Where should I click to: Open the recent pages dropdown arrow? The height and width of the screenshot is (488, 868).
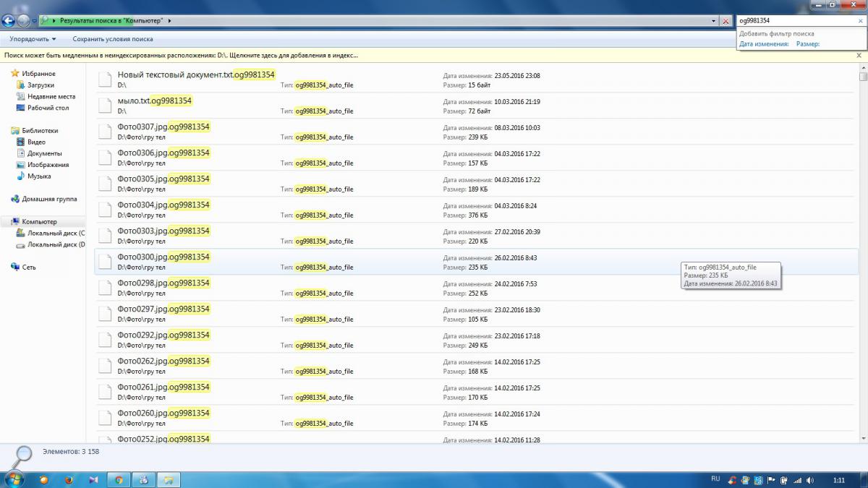coord(33,21)
